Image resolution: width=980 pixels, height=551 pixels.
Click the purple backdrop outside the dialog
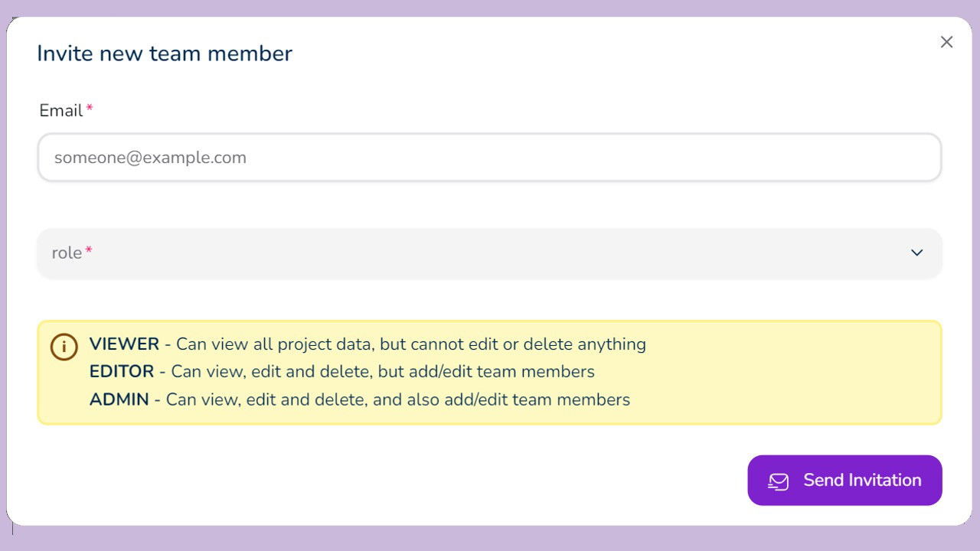pos(490,540)
